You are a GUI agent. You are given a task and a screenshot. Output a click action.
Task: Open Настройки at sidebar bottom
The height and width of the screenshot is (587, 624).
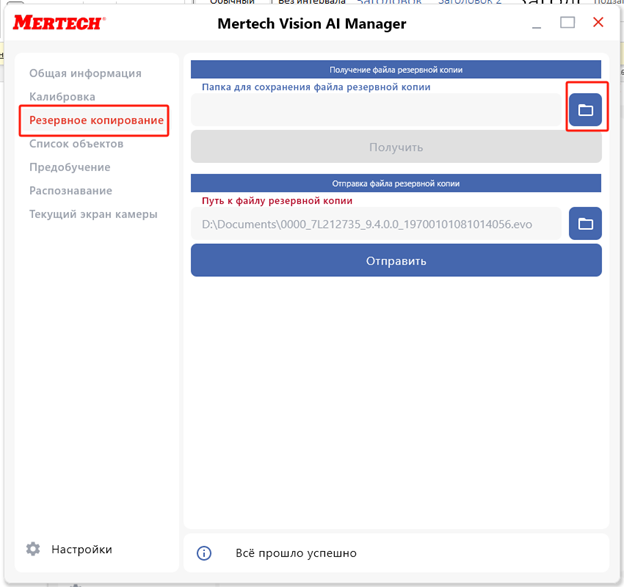(x=82, y=549)
